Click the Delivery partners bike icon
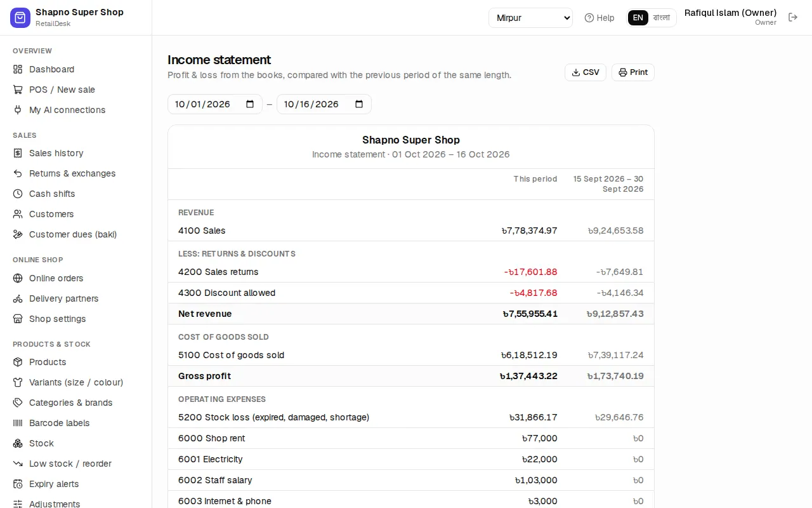812x508 pixels. click(x=18, y=298)
